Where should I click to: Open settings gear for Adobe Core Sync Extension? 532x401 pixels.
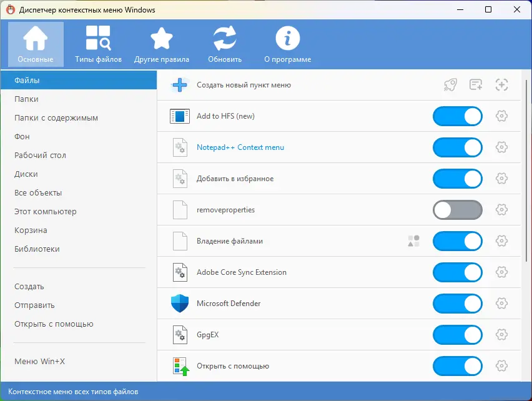(x=501, y=272)
